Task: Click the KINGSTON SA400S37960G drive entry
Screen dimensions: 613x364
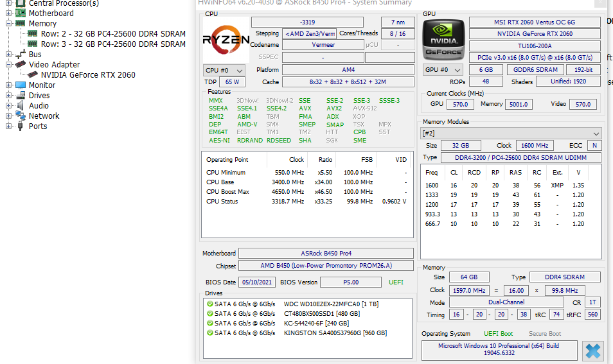Action: coord(297,333)
